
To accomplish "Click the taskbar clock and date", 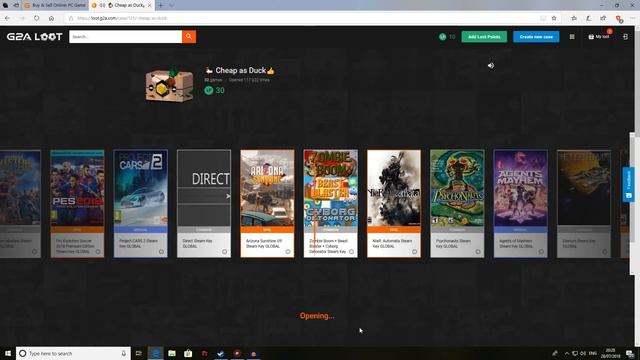I will click(611, 353).
